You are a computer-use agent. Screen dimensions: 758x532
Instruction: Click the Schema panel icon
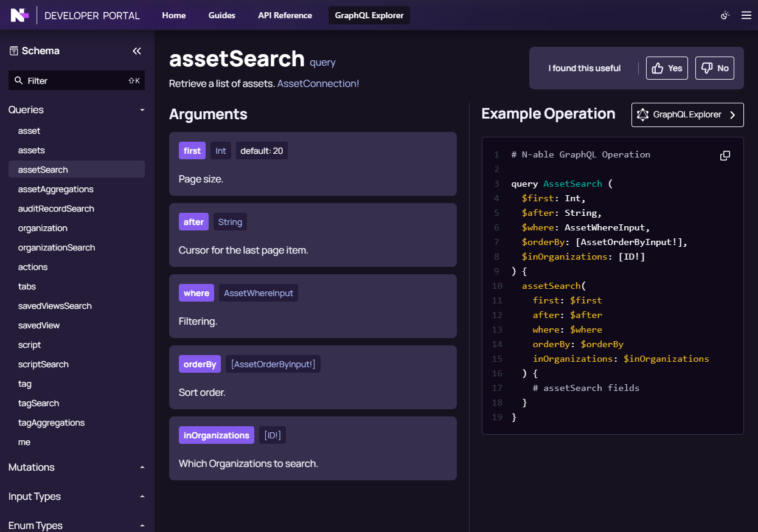pos(14,51)
